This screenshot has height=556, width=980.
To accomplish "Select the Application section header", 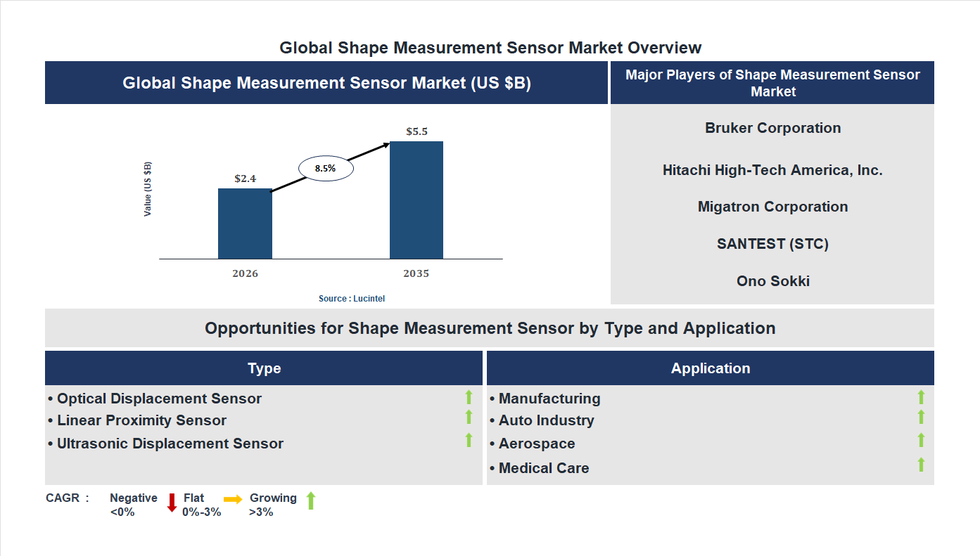I will point(711,368).
